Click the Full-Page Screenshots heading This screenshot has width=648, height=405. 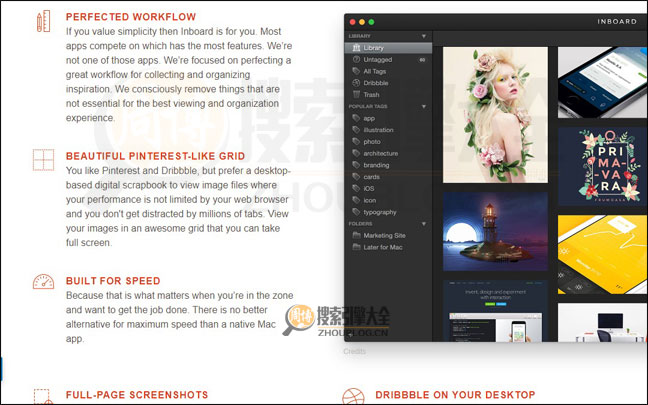pos(137,395)
